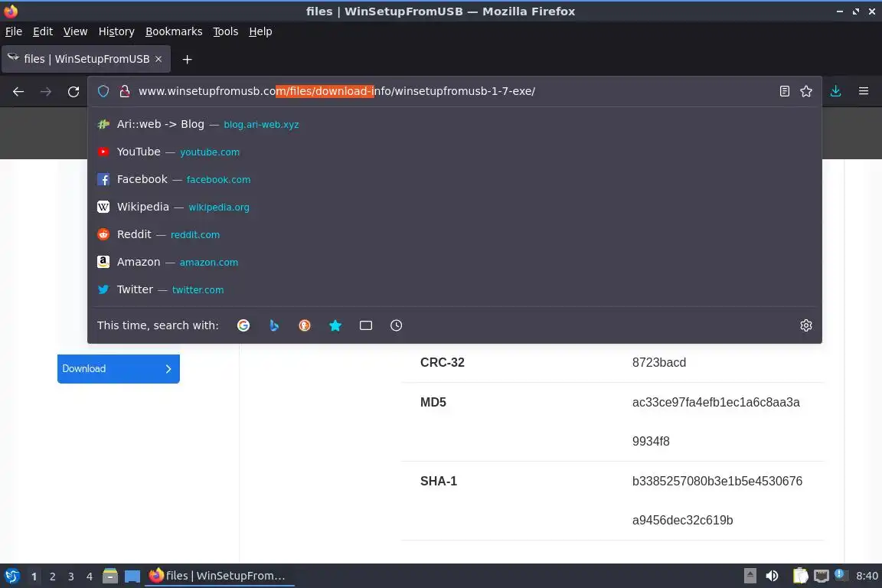Image resolution: width=882 pixels, height=588 pixels.
Task: Open the update notification tray icon
Action: [x=840, y=574]
